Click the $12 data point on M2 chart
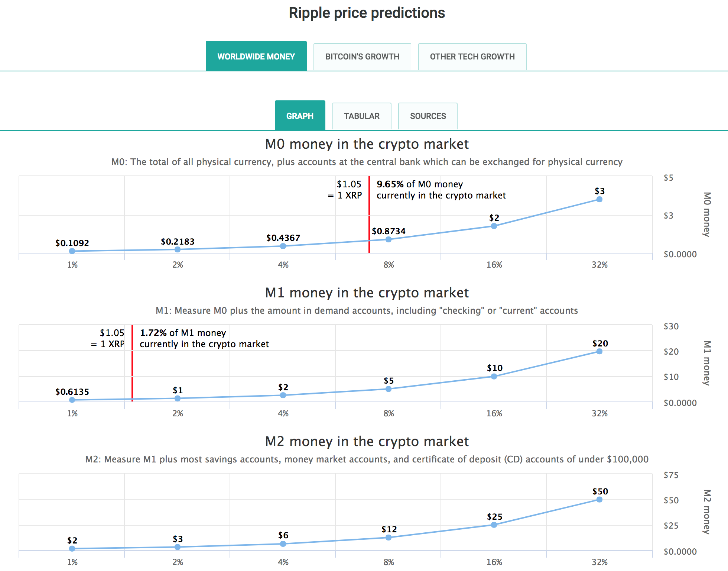This screenshot has height=571, width=728. [389, 538]
